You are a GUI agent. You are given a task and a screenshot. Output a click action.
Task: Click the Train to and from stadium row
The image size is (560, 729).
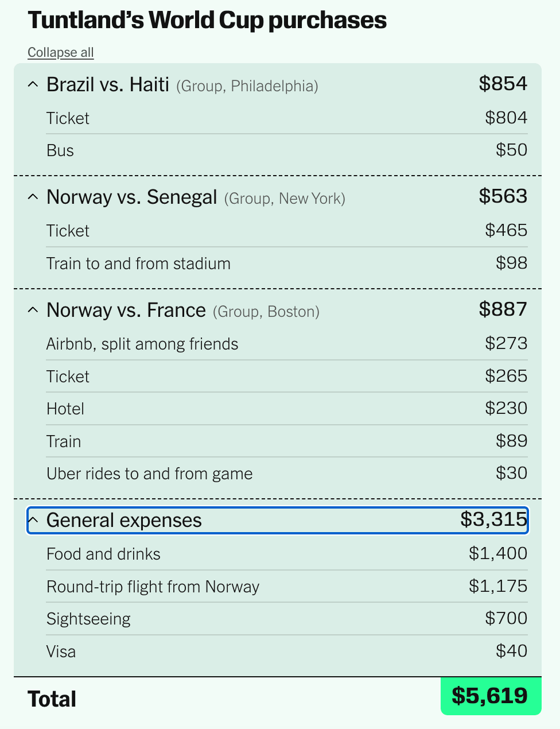click(x=287, y=263)
